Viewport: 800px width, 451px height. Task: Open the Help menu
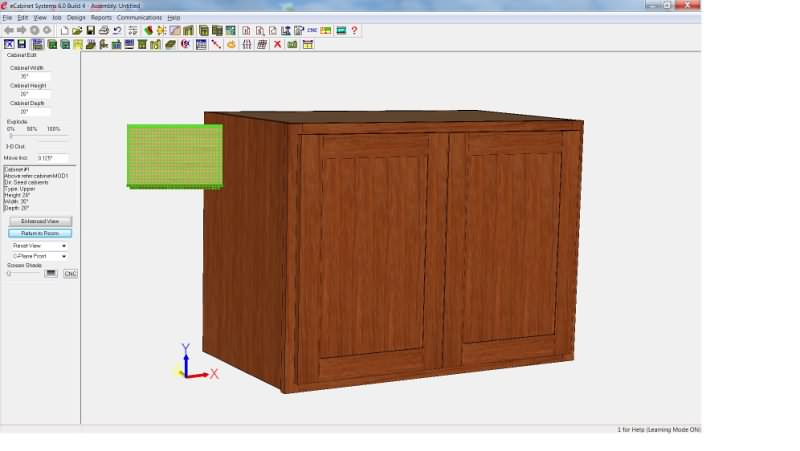[x=173, y=17]
